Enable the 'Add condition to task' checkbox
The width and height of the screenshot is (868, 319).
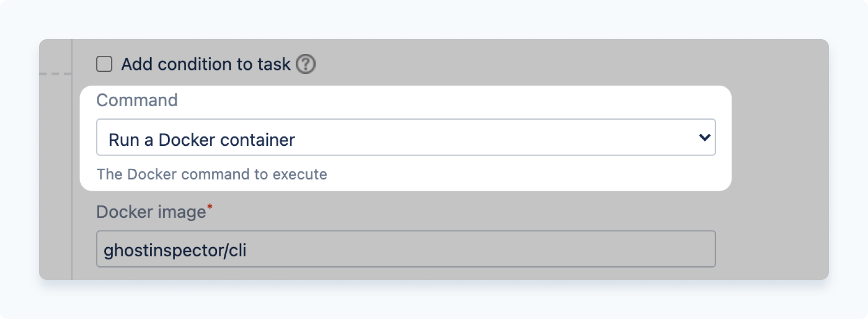104,63
